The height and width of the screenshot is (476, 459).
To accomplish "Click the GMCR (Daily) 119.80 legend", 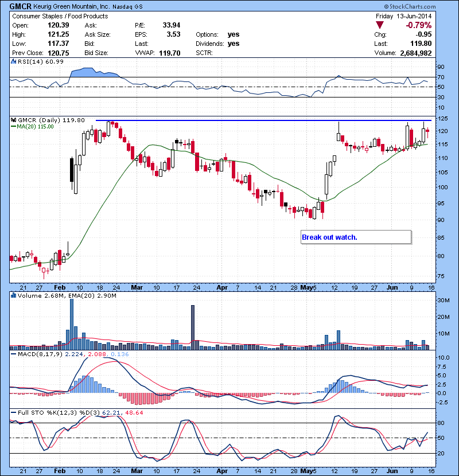I will [51, 120].
